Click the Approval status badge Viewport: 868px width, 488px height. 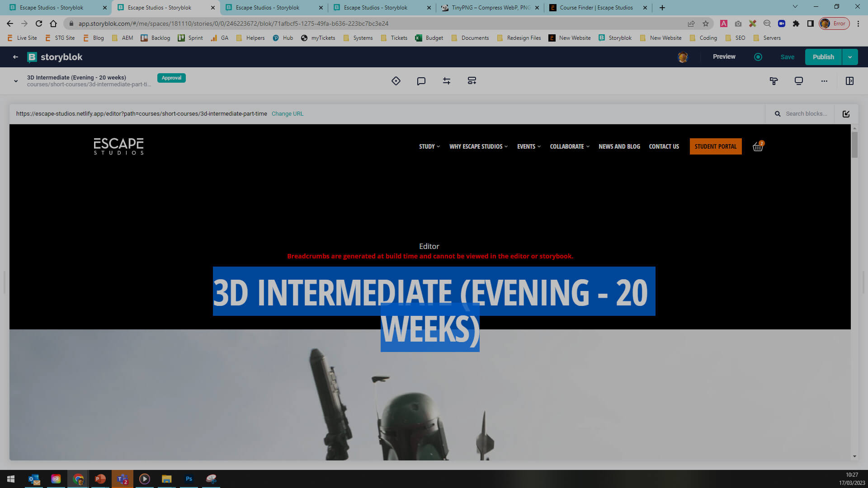click(171, 78)
